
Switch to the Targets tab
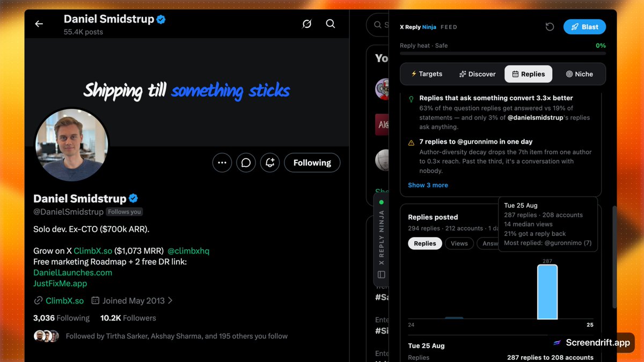(x=427, y=74)
